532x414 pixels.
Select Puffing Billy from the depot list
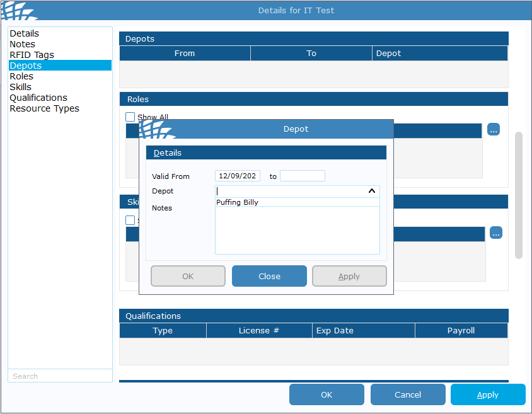click(238, 202)
